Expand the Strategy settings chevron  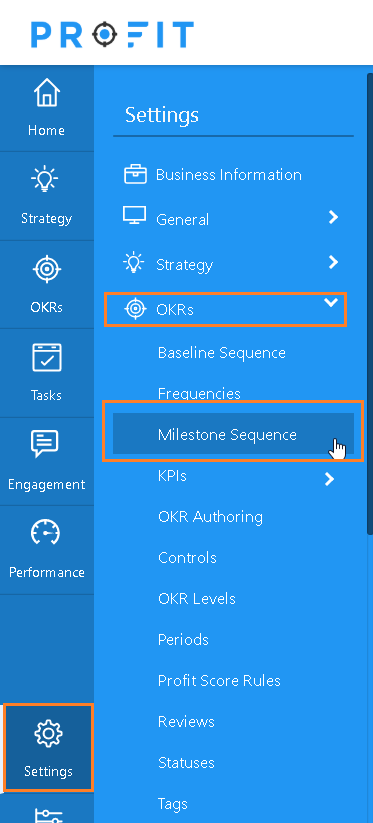pyautogui.click(x=333, y=262)
